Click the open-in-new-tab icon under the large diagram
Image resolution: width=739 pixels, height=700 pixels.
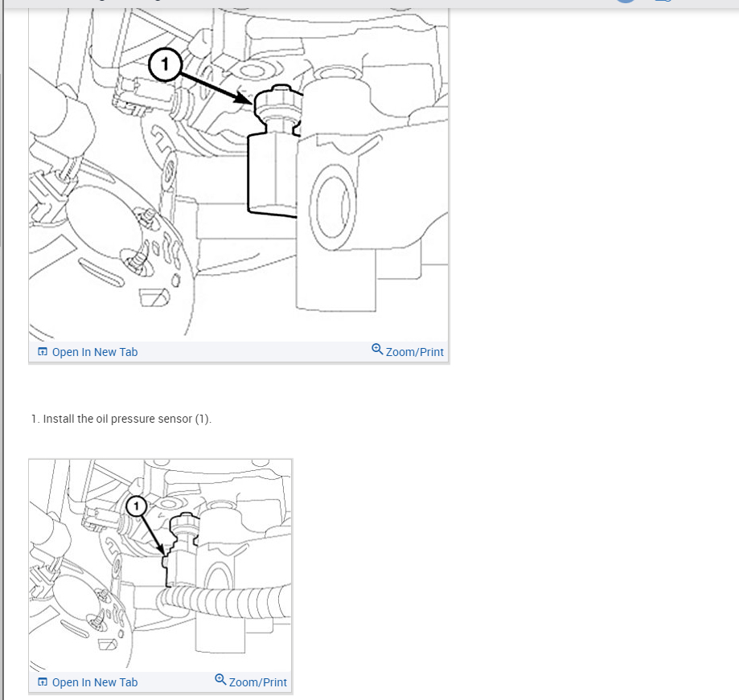(x=43, y=352)
